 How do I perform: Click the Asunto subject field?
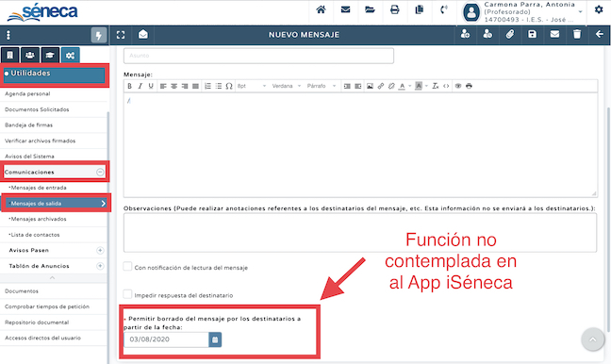click(x=258, y=56)
